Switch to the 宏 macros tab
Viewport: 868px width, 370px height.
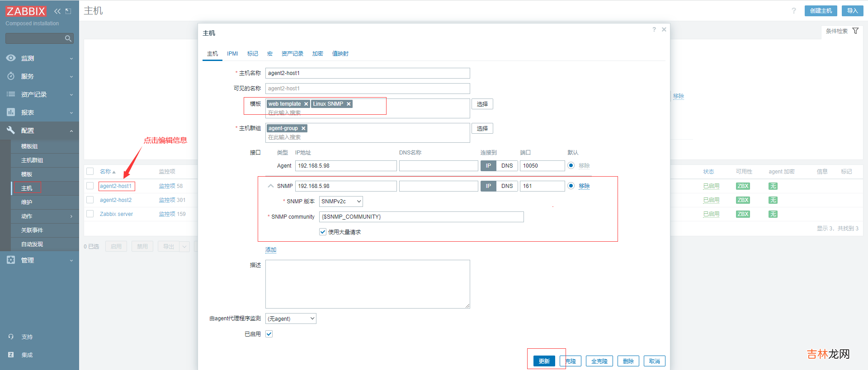[x=270, y=54]
